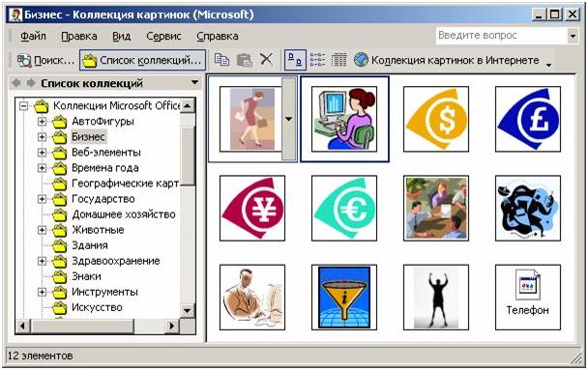Open the Список коллекций pane dropdown
The height and width of the screenshot is (370, 588).
(194, 82)
